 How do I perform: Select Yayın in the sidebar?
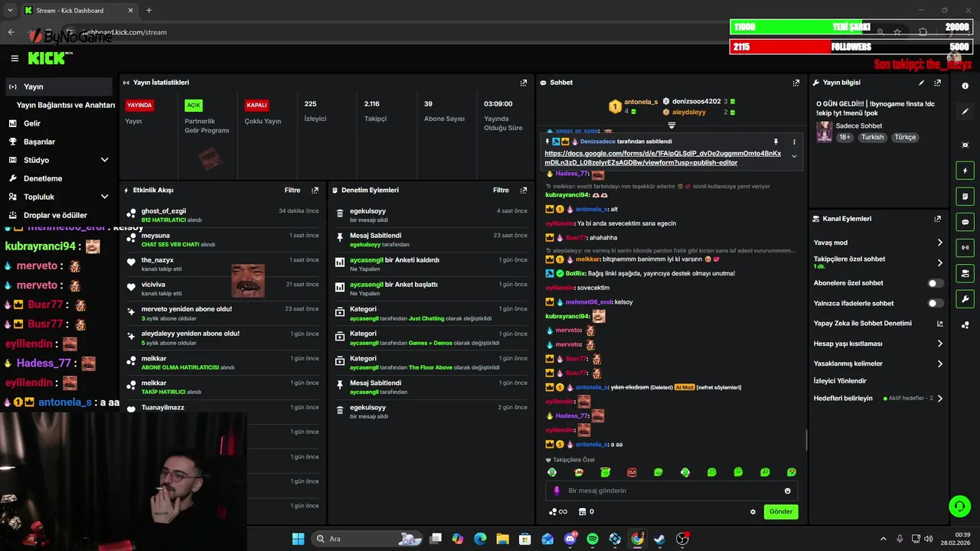pos(58,86)
